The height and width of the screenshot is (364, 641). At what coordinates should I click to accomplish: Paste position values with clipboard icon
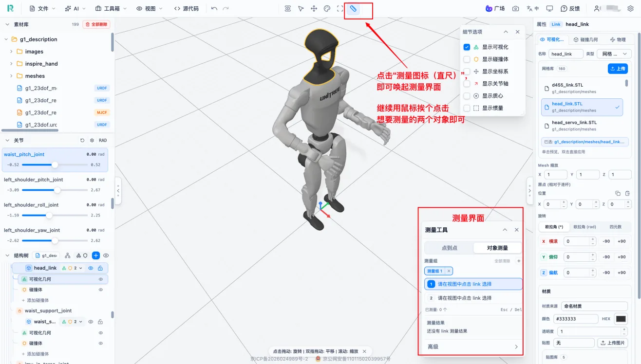627,193
